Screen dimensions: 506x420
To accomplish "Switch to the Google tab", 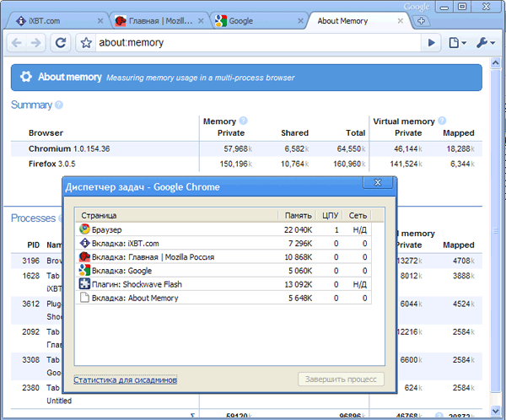I will point(260,21).
